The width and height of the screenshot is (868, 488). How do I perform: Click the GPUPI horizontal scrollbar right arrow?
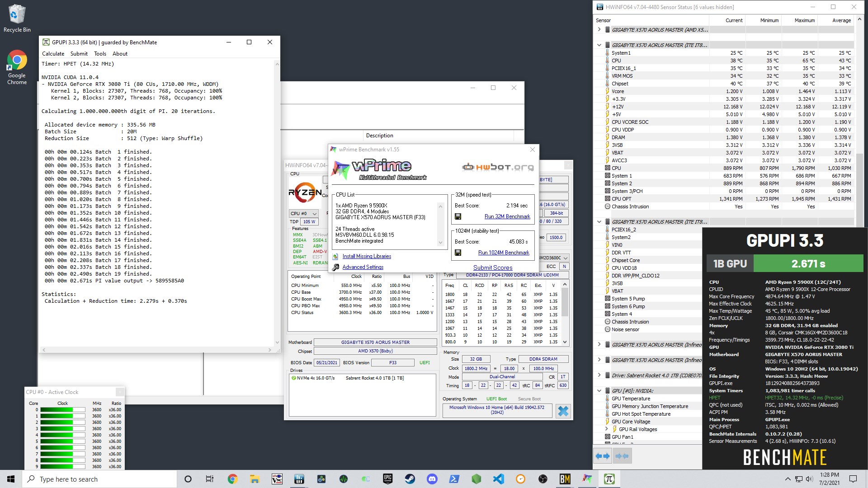click(x=270, y=350)
